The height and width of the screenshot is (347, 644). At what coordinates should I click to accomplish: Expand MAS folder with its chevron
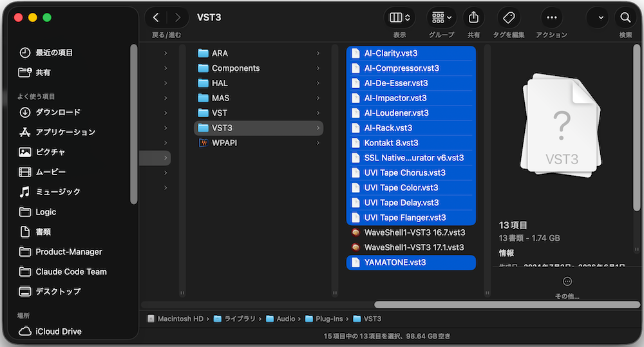click(x=318, y=98)
